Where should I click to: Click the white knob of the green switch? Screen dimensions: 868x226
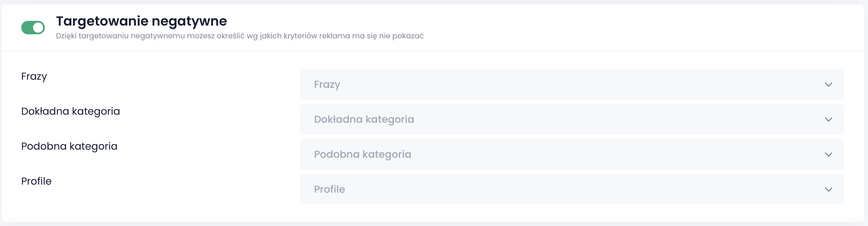coord(38,28)
